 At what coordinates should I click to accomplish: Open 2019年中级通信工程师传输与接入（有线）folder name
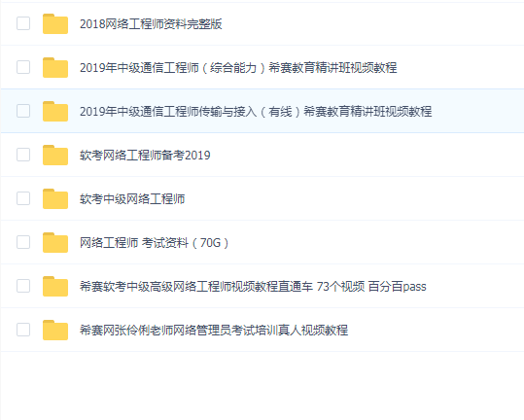click(x=256, y=112)
